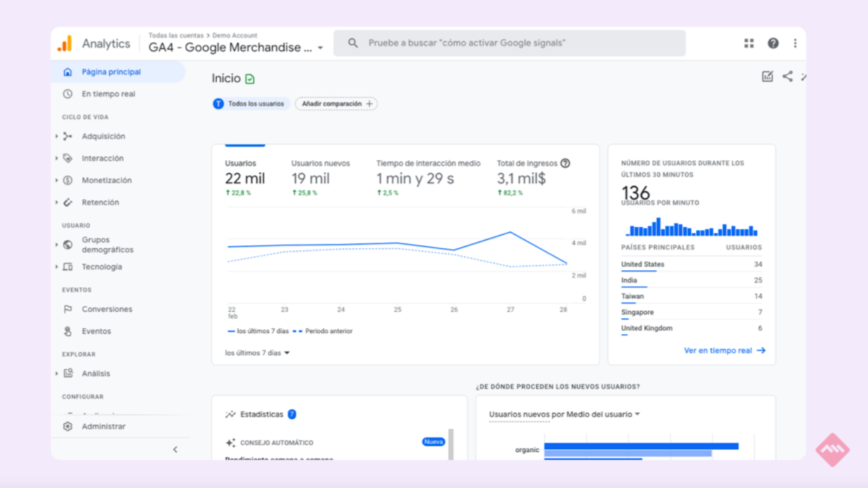Click the Conversiones flag icon

[67, 309]
